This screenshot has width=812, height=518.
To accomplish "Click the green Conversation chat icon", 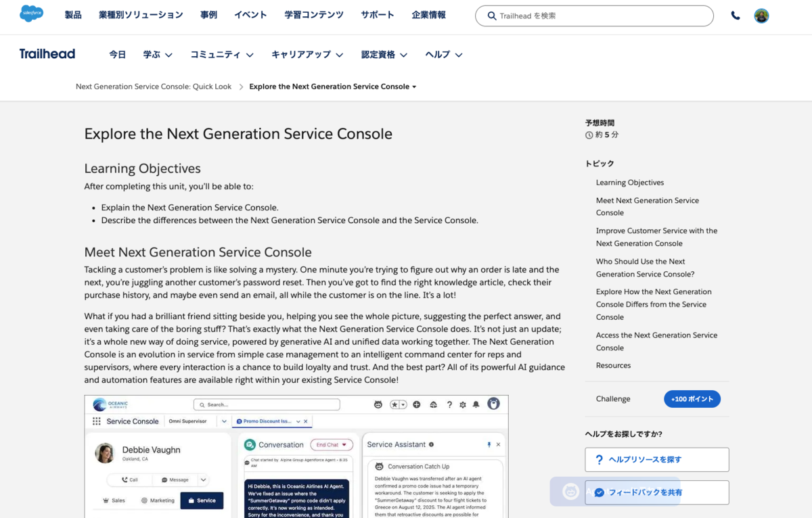I will pyautogui.click(x=250, y=444).
